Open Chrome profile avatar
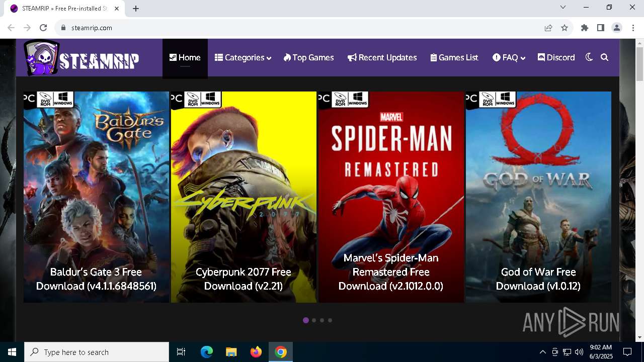The image size is (644, 362). (x=617, y=28)
